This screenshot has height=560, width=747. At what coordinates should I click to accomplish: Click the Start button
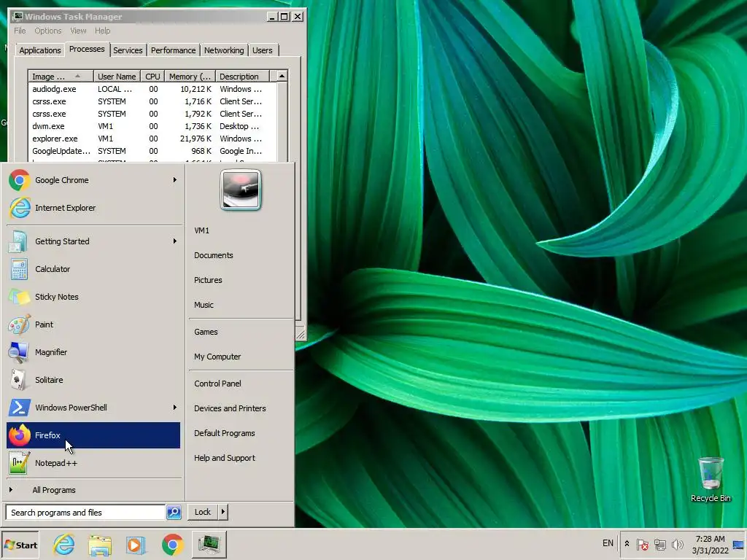[x=20, y=545]
